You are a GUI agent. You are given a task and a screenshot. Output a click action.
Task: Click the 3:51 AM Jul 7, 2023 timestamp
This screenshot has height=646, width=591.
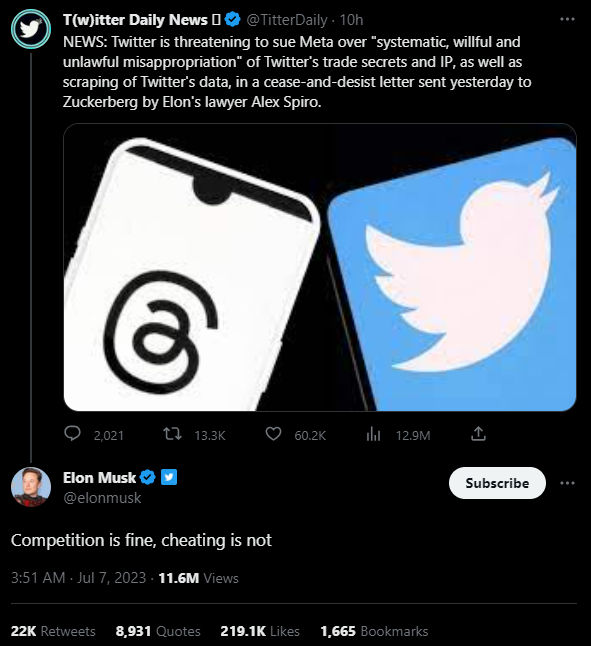[78, 578]
